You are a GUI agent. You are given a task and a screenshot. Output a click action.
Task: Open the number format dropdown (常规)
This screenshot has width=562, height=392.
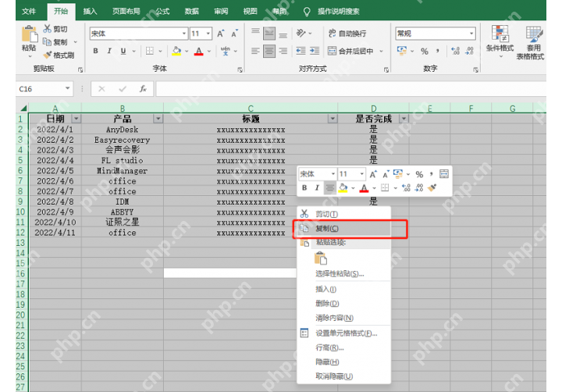471,34
